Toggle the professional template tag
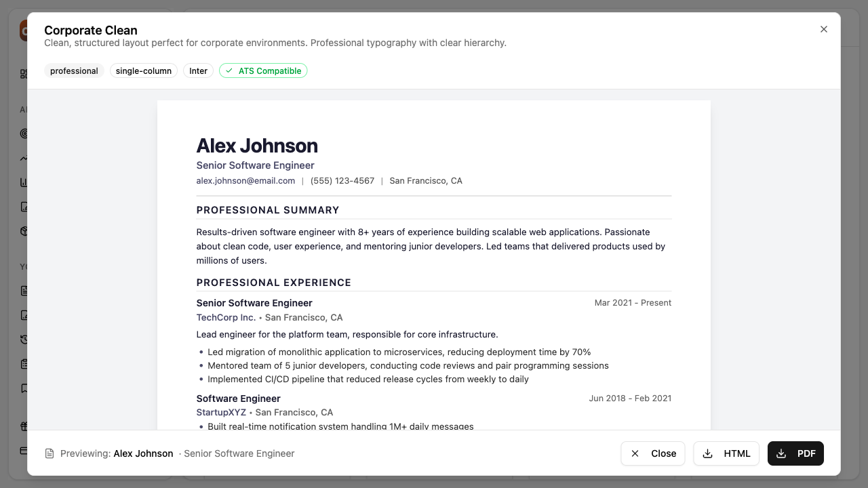The width and height of the screenshot is (868, 488). [74, 70]
